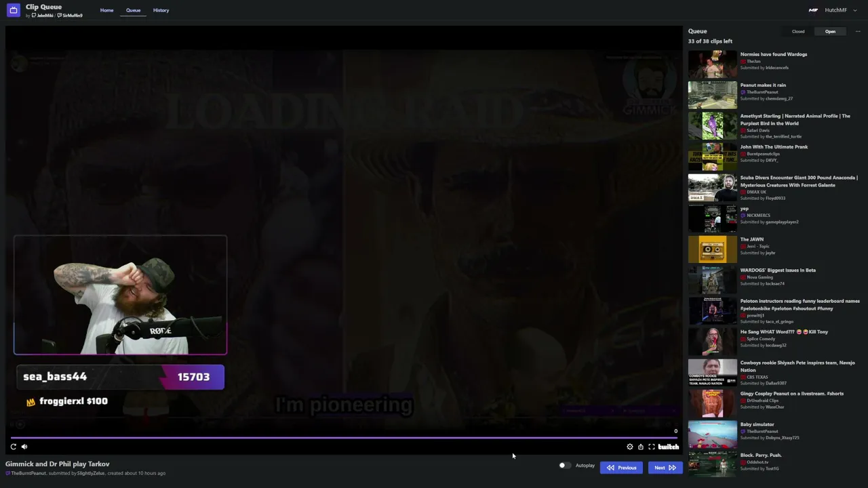Screen dimensions: 868x488
Task: Open the Block. Parry. Push. thumbnail
Action: pos(712,464)
